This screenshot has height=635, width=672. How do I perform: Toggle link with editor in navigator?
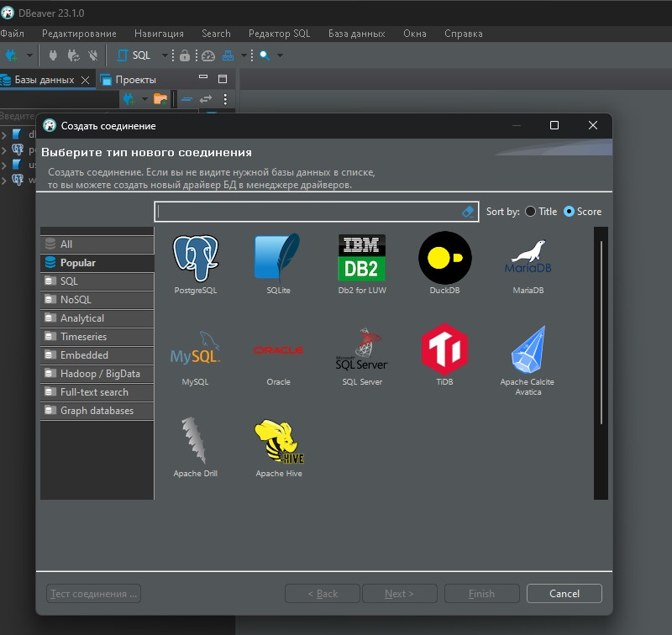pyautogui.click(x=206, y=99)
